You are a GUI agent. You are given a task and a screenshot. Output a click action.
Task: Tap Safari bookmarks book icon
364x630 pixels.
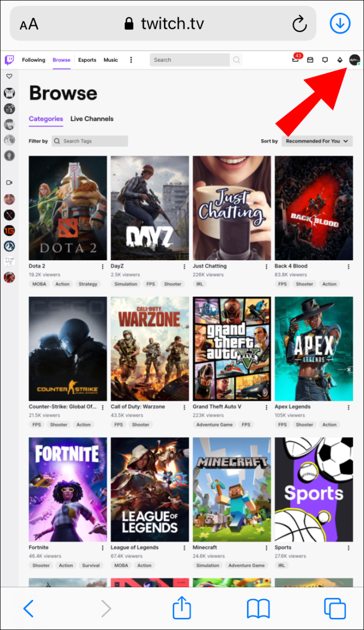(x=258, y=609)
